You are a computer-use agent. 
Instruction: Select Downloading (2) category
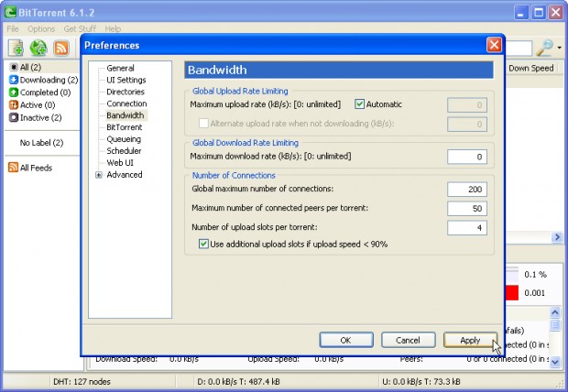pos(43,80)
